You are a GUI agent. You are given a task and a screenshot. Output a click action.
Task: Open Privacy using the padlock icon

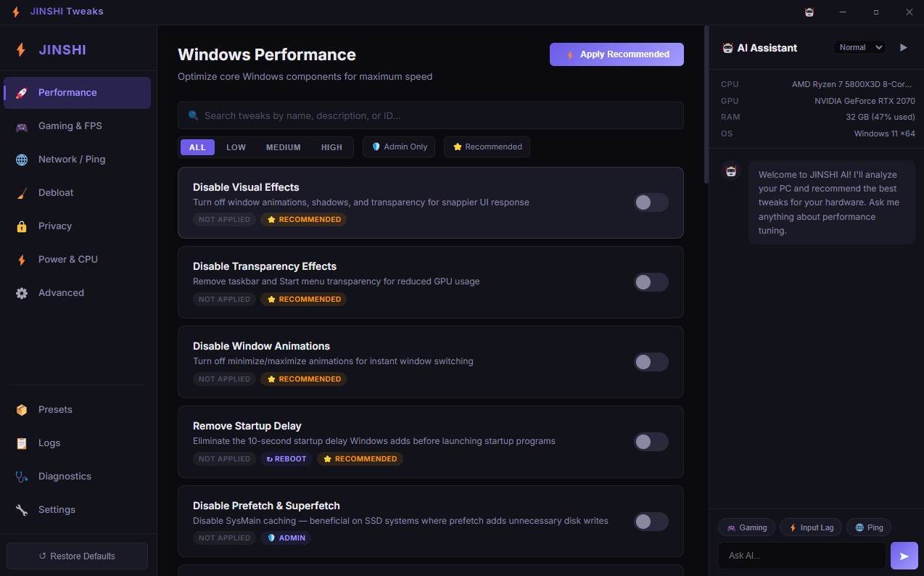[x=21, y=226]
